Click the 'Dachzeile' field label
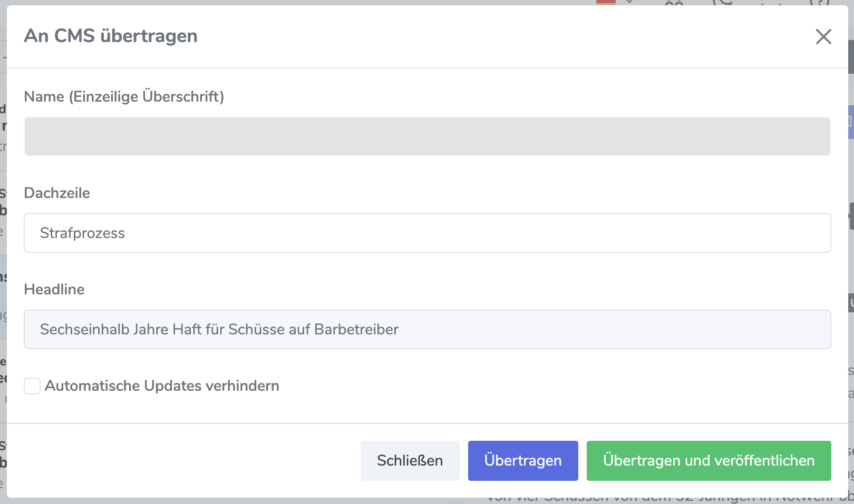 57,193
